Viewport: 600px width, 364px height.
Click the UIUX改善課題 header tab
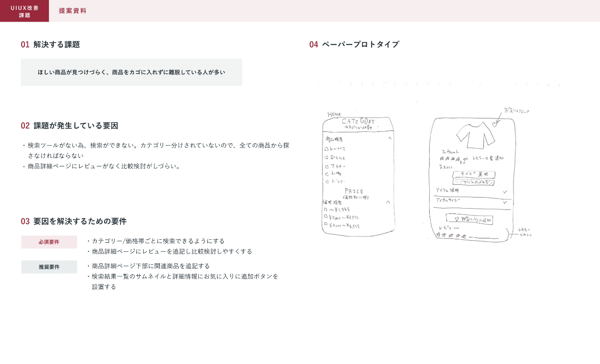click(x=24, y=11)
